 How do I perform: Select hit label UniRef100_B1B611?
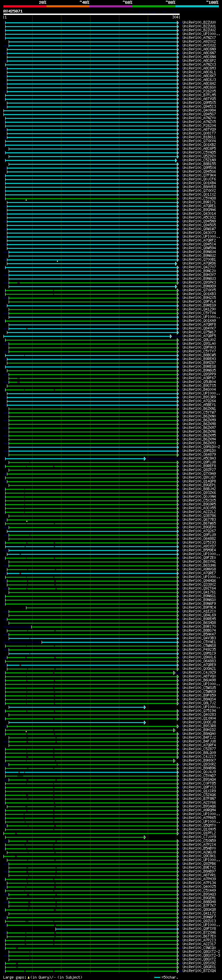tap(199, 137)
